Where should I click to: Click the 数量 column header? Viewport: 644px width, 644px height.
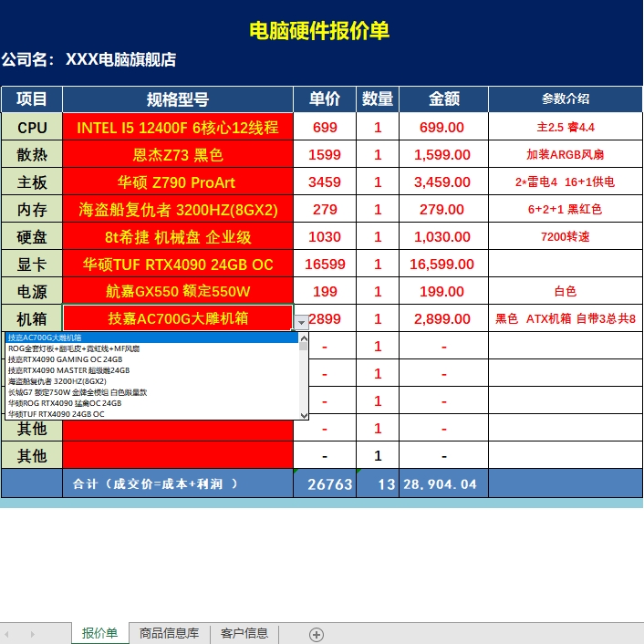pos(378,99)
